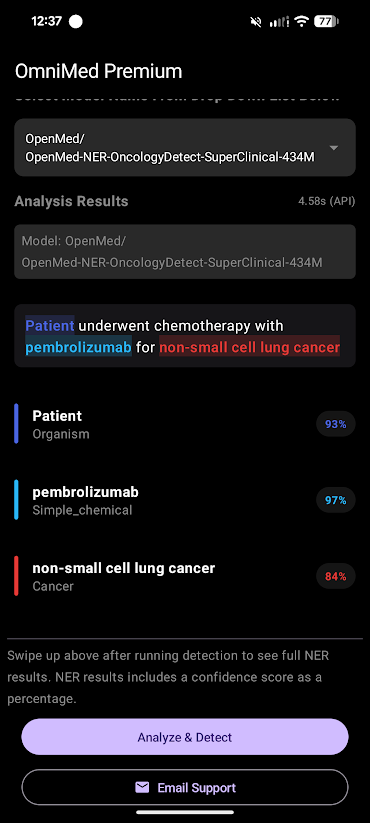Tap the highlighted word Patient in text
Screen dimensions: 370x823
(x=50, y=325)
